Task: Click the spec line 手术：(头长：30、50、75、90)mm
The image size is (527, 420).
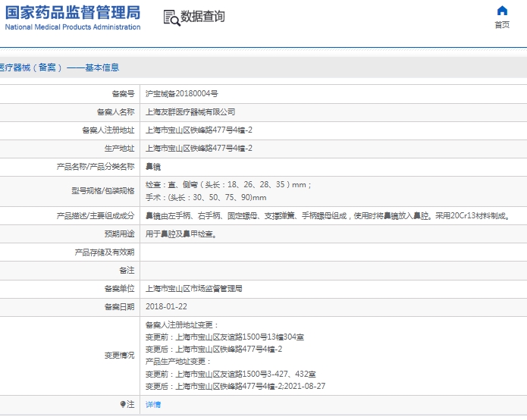Action: tap(205, 197)
